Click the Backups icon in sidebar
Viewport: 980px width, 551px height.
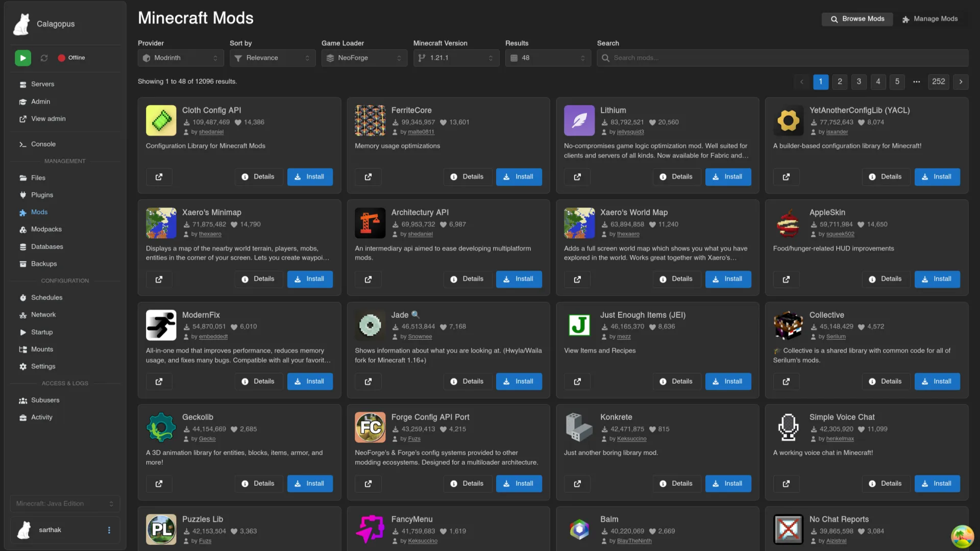[22, 264]
